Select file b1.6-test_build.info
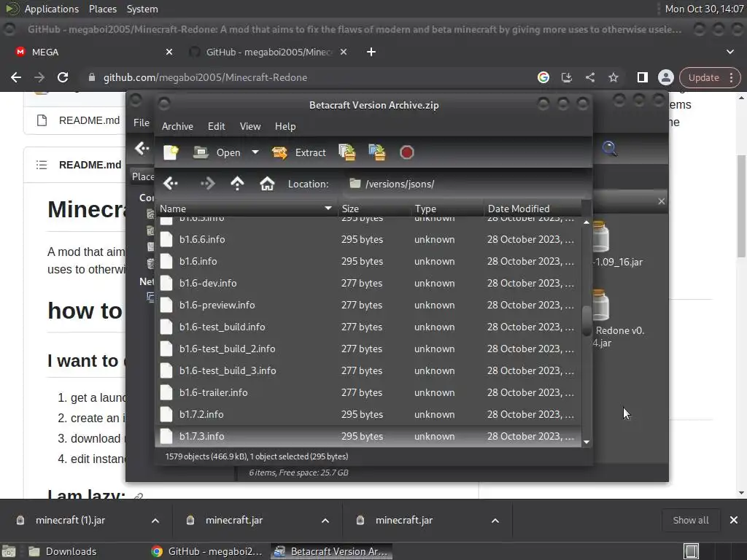This screenshot has height=560, width=747. pos(368,327)
